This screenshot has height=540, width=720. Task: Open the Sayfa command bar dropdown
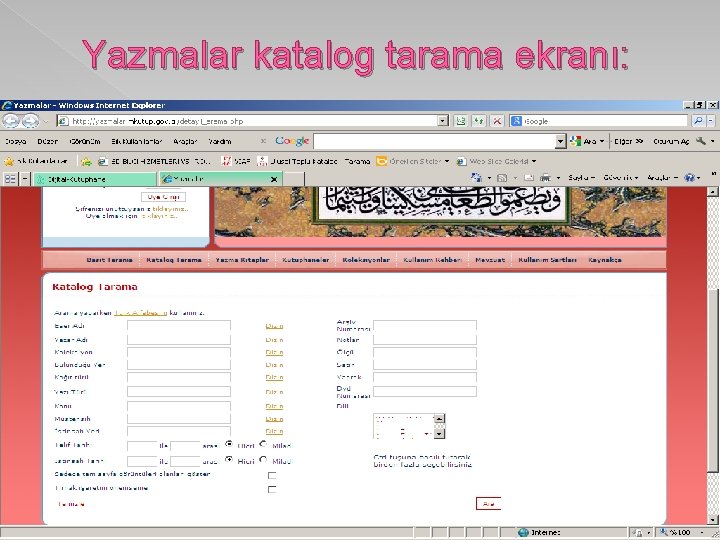[581, 178]
